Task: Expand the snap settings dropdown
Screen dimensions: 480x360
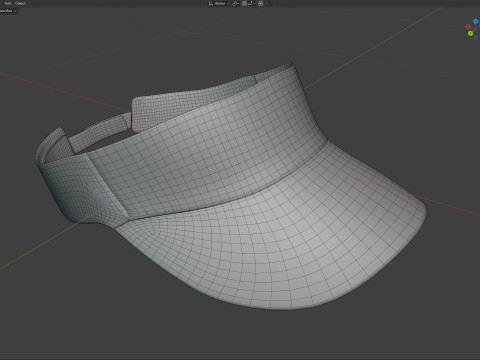Action: click(252, 4)
